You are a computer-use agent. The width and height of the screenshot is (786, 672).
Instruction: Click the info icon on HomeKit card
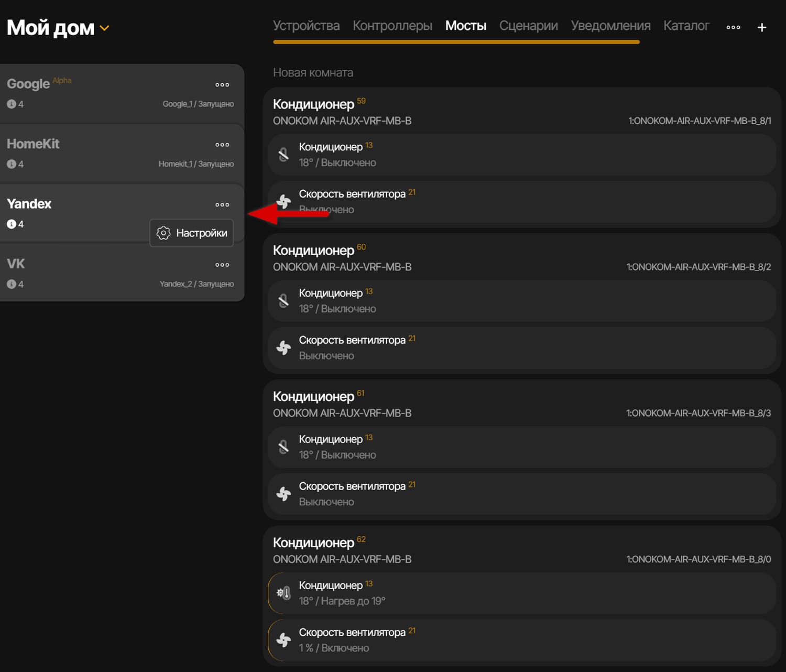(x=12, y=164)
